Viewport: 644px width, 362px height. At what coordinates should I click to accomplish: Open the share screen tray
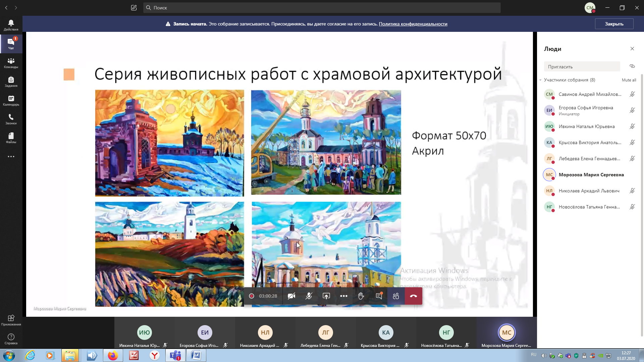326,296
